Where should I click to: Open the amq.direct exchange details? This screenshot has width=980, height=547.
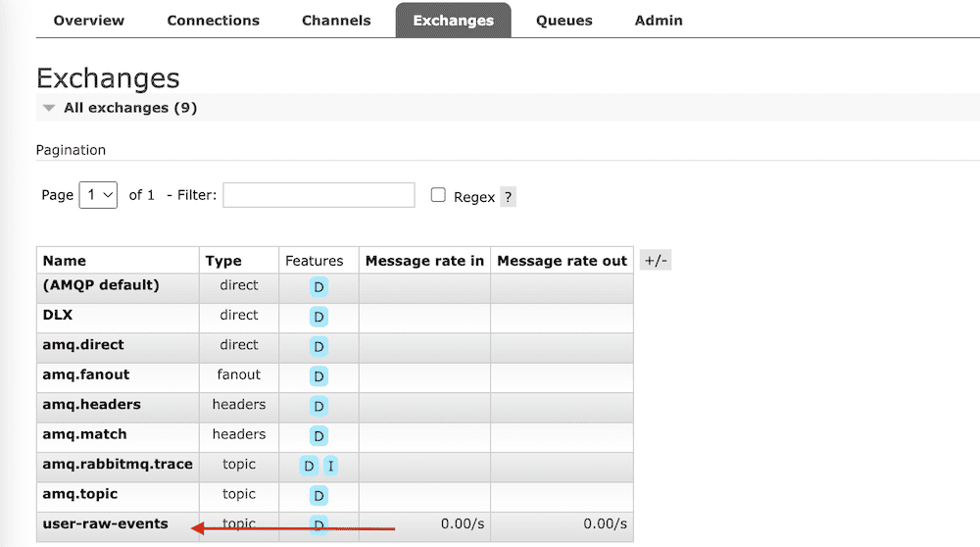83,345
